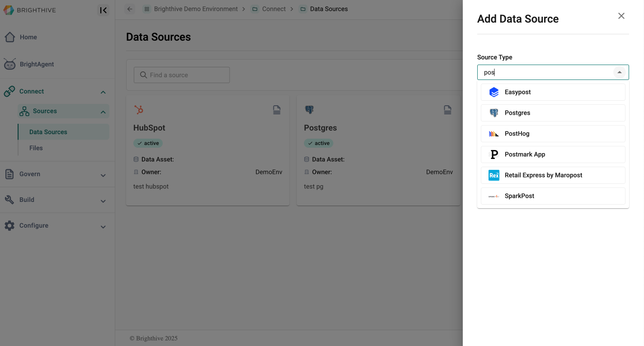Click the back arrow in breadcrumb bar
The image size is (644, 346).
click(130, 9)
